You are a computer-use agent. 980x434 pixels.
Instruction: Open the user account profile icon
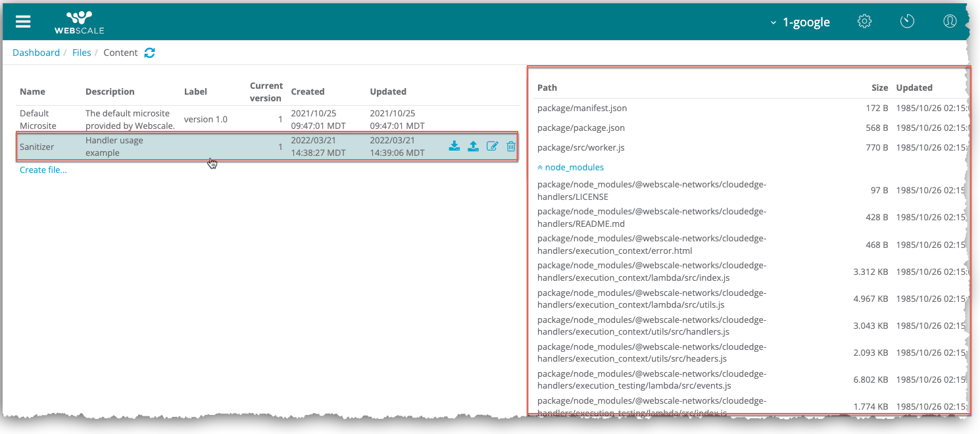pos(949,22)
